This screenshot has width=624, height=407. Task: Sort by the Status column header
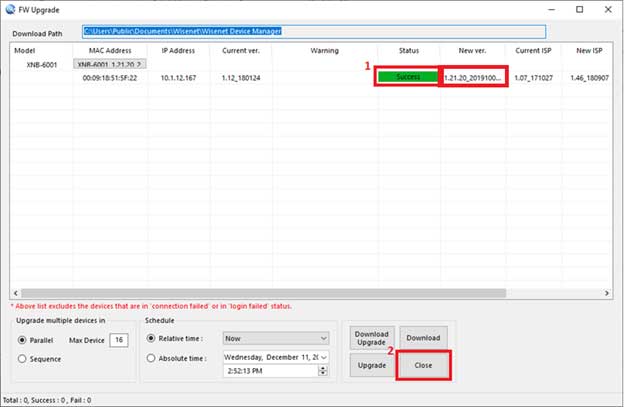[x=406, y=50]
